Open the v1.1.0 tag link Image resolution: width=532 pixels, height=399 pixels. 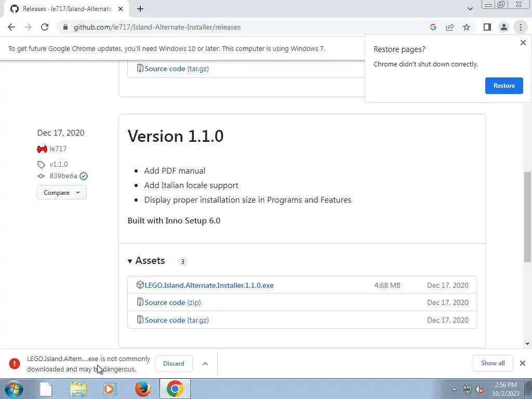59,164
